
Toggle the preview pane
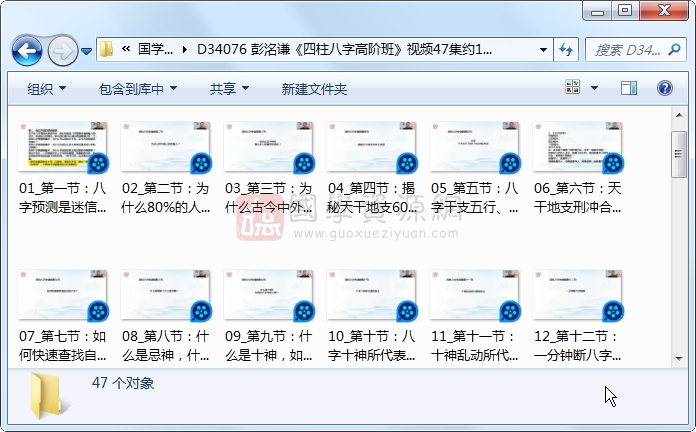[x=629, y=88]
